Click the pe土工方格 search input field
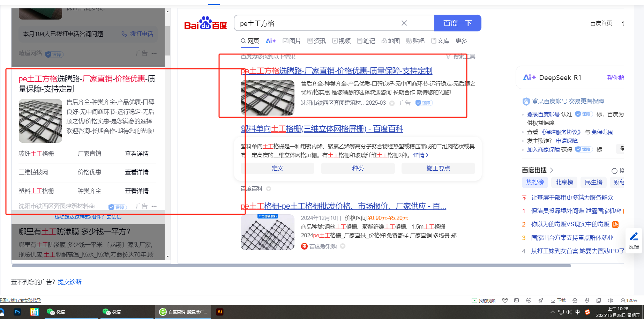644x319 pixels. pos(317,23)
